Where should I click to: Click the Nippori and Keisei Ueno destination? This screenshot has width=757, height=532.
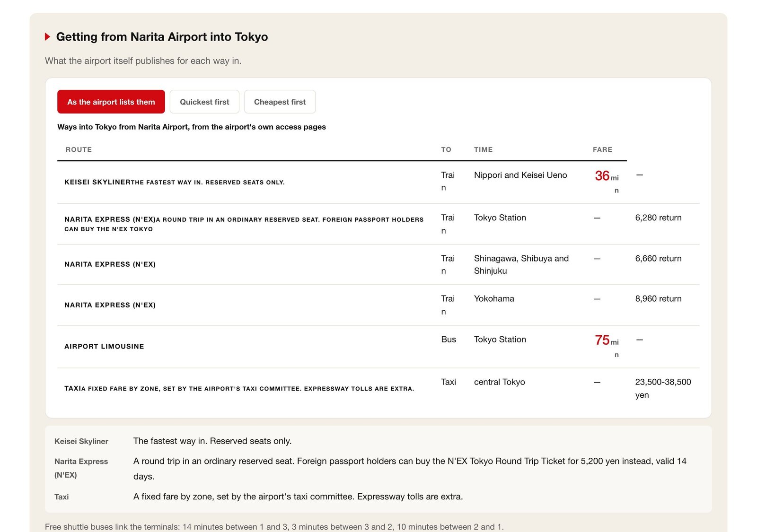pyautogui.click(x=520, y=175)
